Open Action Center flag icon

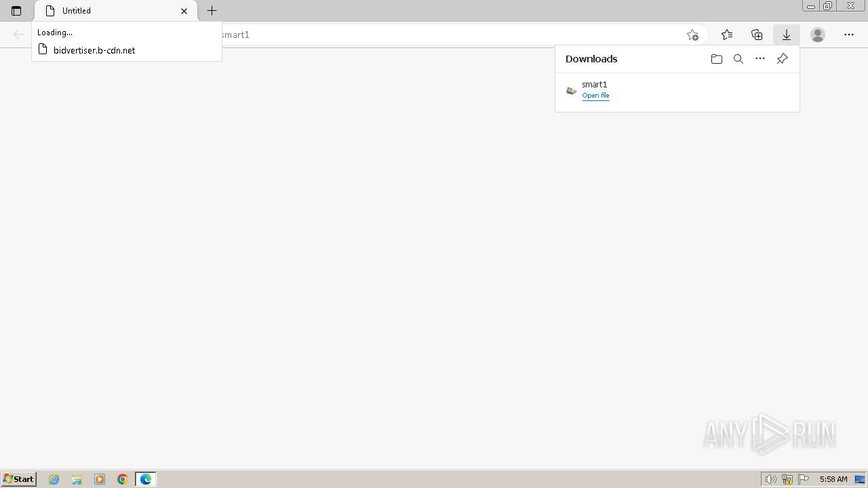click(x=804, y=479)
